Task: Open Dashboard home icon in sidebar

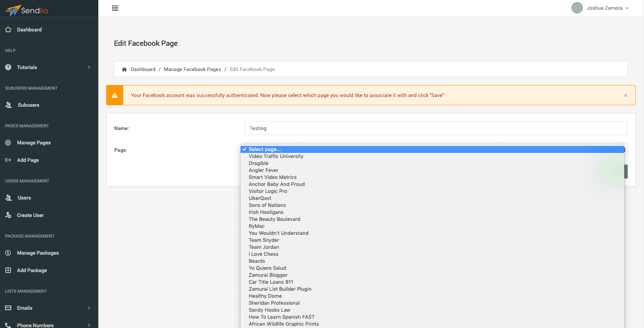Action: (8, 30)
